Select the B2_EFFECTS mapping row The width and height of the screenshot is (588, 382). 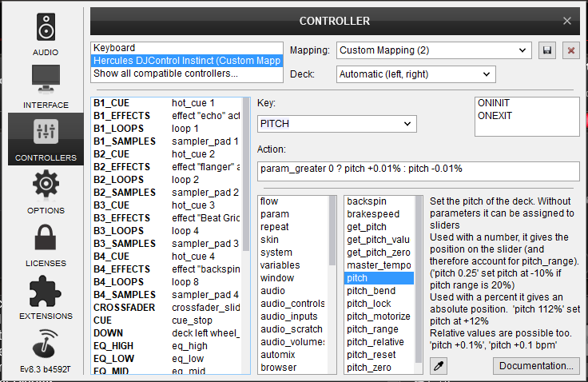(x=167, y=167)
